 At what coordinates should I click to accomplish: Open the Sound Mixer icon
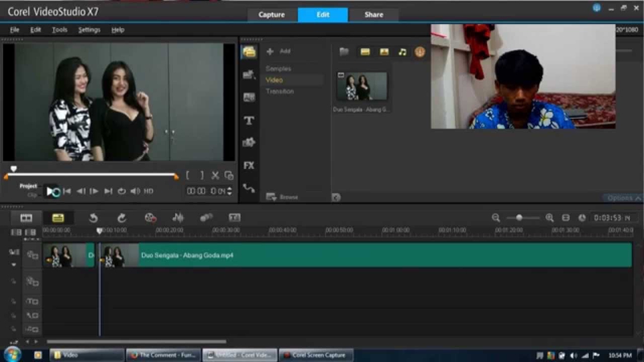click(178, 217)
